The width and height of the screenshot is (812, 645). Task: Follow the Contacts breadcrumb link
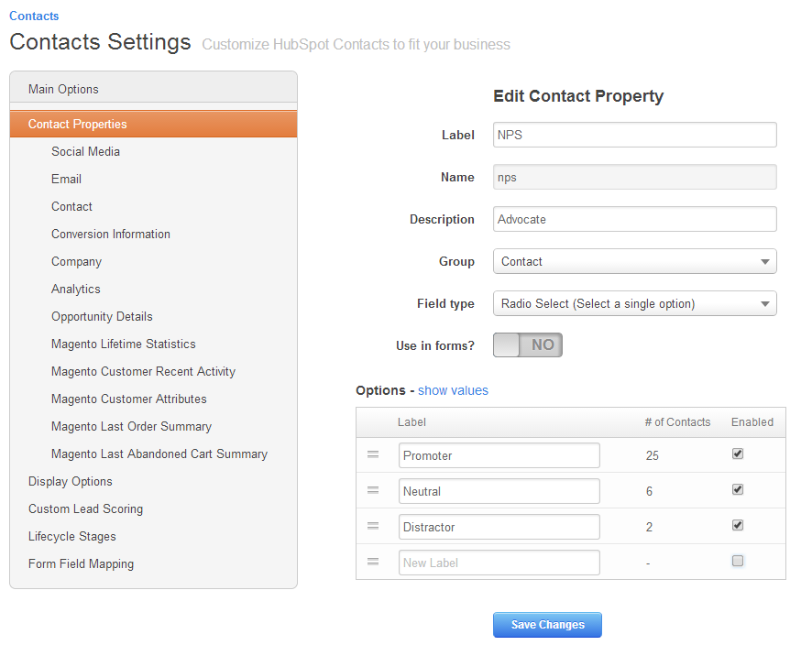[x=34, y=16]
